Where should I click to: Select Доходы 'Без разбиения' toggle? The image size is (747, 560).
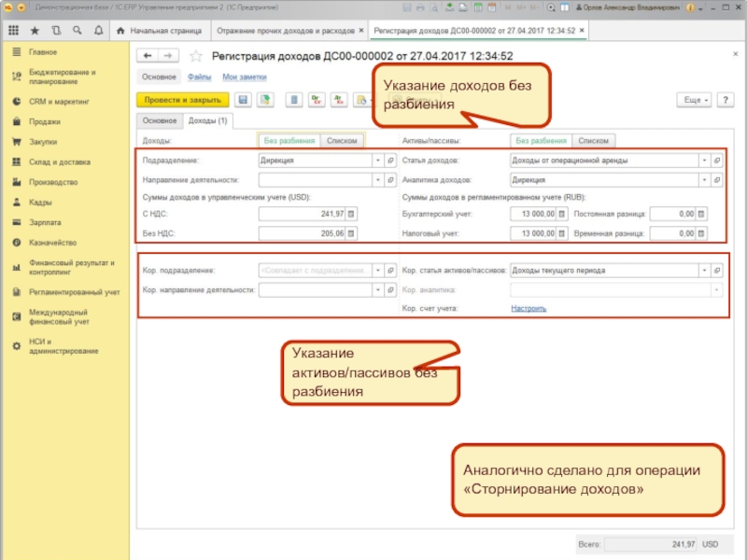[x=289, y=141]
